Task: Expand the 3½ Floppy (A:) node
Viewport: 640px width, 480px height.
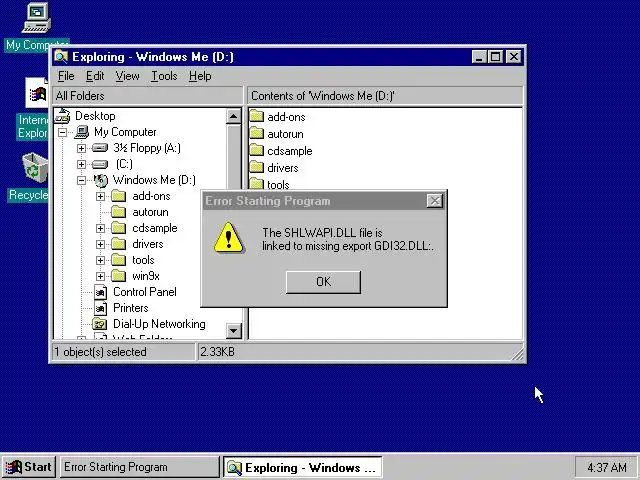Action: pos(81,148)
